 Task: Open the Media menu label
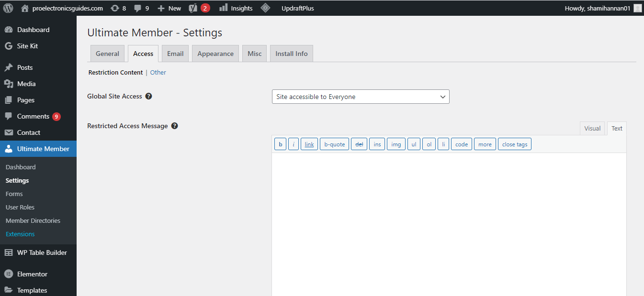click(x=26, y=84)
